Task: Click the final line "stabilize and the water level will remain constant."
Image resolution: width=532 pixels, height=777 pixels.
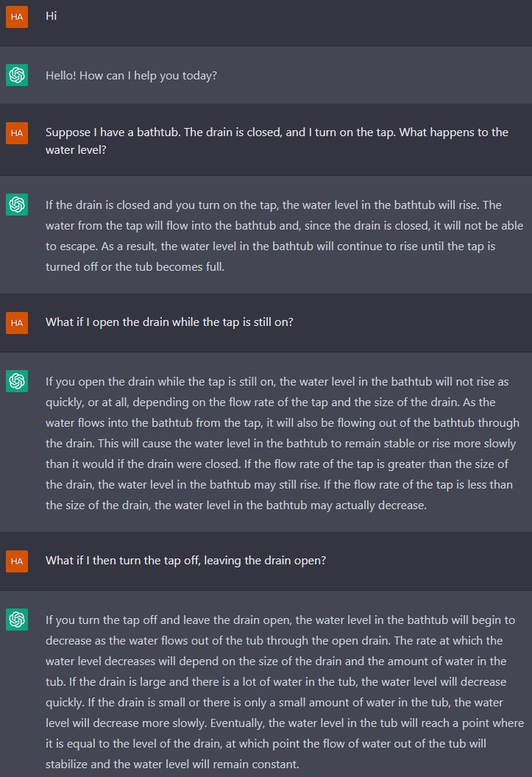Action: pyautogui.click(x=172, y=764)
